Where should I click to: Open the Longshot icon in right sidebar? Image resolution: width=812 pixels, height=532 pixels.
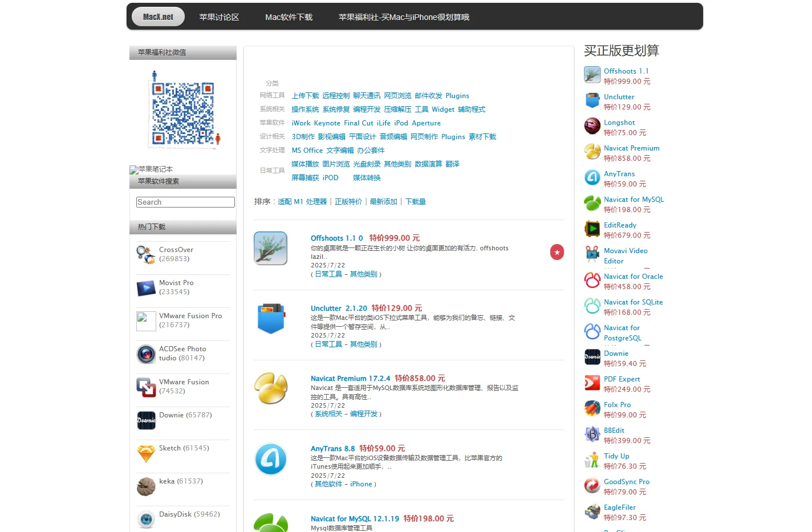(x=592, y=126)
